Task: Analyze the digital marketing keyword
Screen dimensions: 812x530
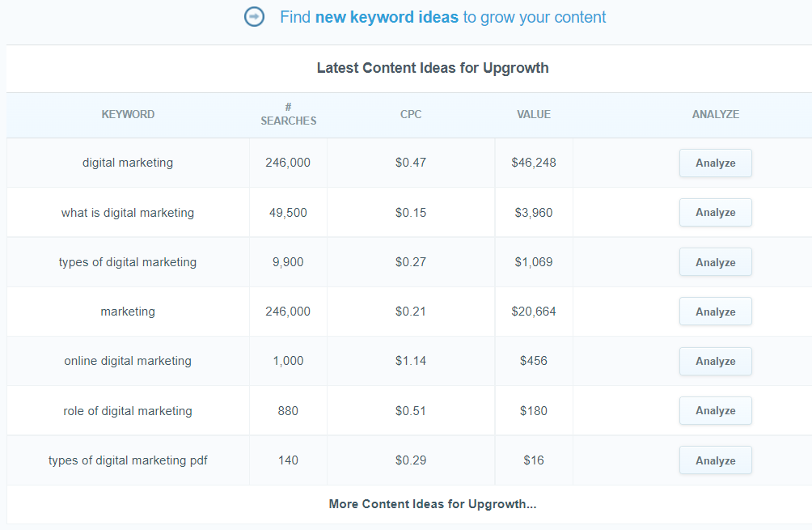Action: tap(716, 163)
